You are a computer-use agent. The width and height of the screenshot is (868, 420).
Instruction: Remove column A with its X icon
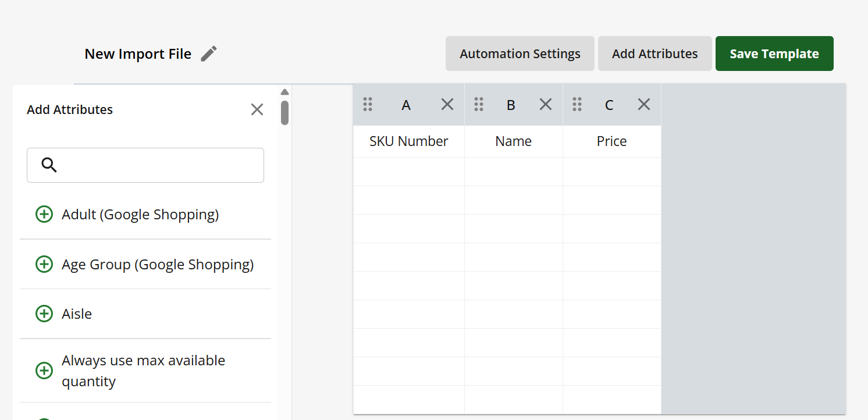447,104
